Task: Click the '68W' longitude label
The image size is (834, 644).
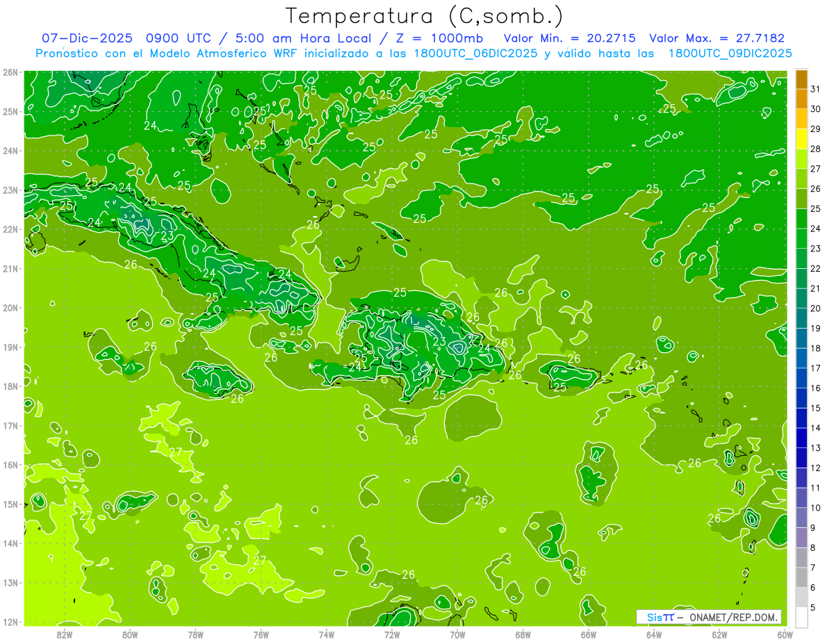Action: 523,634
